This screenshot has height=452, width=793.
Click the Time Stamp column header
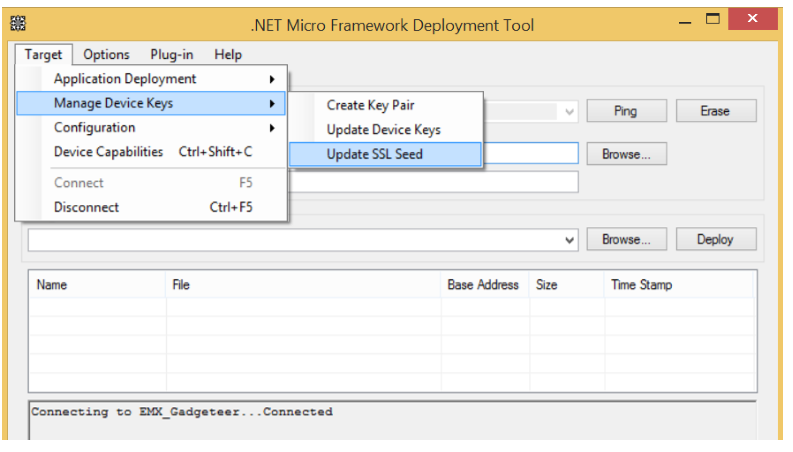pos(679,285)
